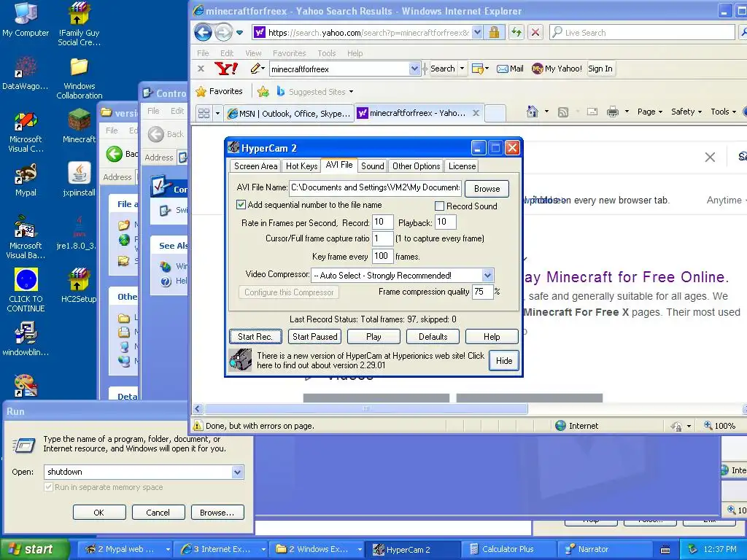Expand the Suggested Sites dropdown
Viewport: 747px width, 560px height.
[351, 91]
